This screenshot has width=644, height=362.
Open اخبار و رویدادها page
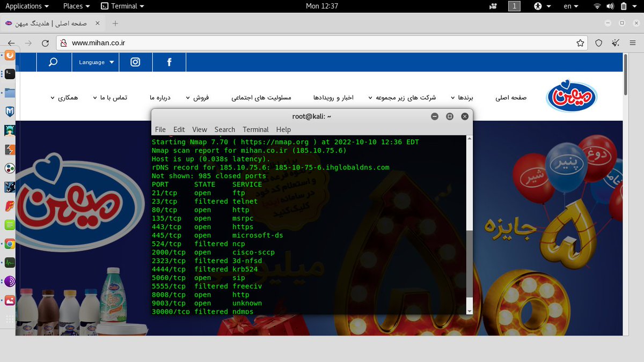334,98
